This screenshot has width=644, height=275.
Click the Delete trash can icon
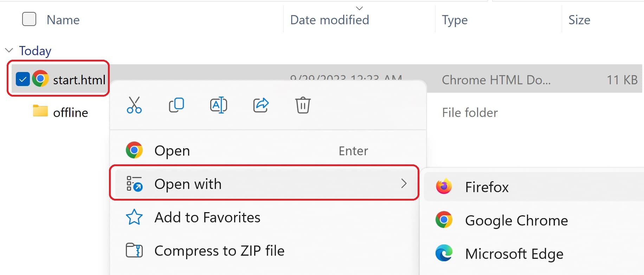[x=303, y=105]
